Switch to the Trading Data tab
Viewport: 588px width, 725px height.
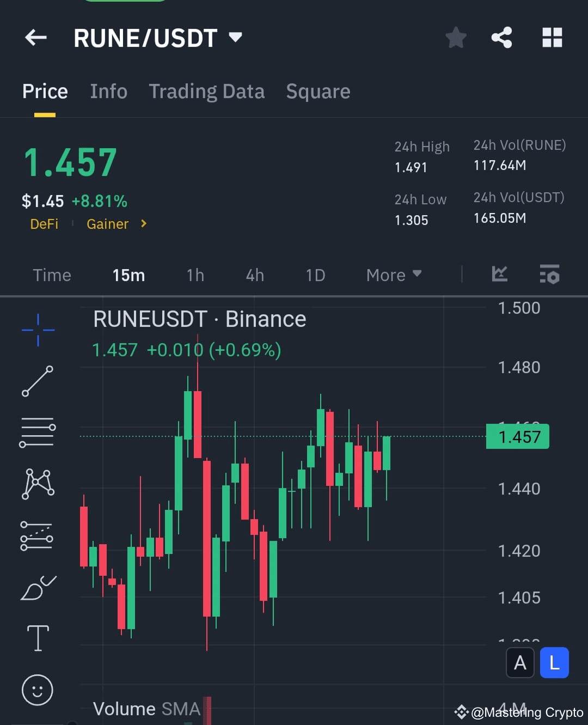(x=207, y=92)
